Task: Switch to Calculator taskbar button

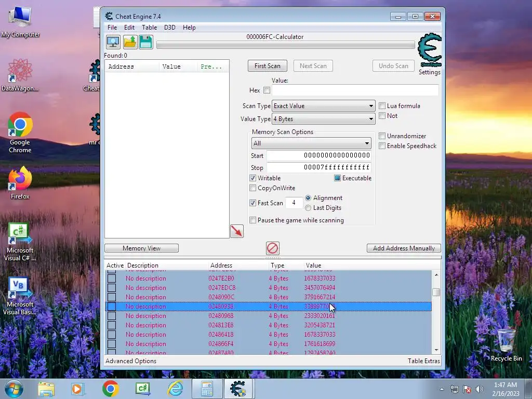Action: [207, 389]
